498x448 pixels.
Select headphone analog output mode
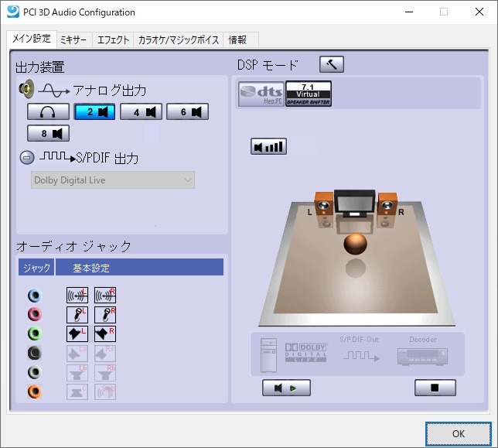(x=48, y=112)
